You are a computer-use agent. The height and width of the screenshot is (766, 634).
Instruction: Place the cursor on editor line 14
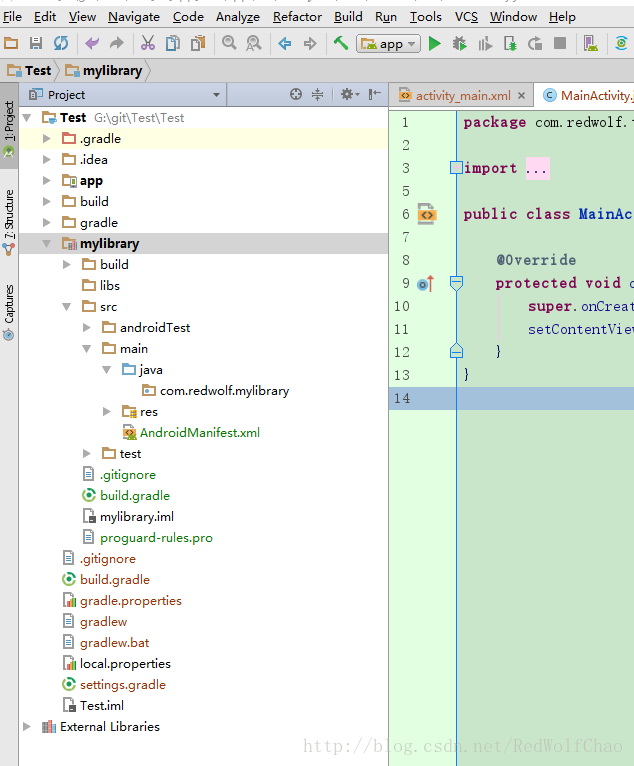[x=545, y=398]
